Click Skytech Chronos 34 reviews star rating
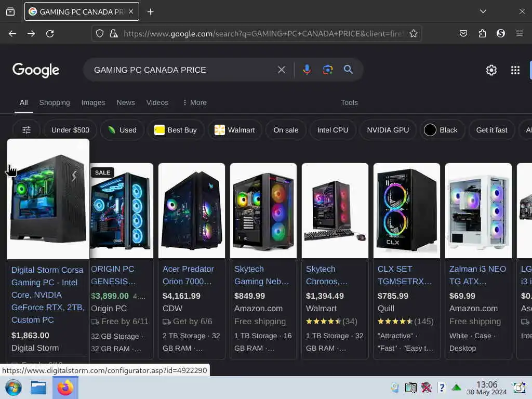This screenshot has width=532, height=399. pyautogui.click(x=331, y=321)
